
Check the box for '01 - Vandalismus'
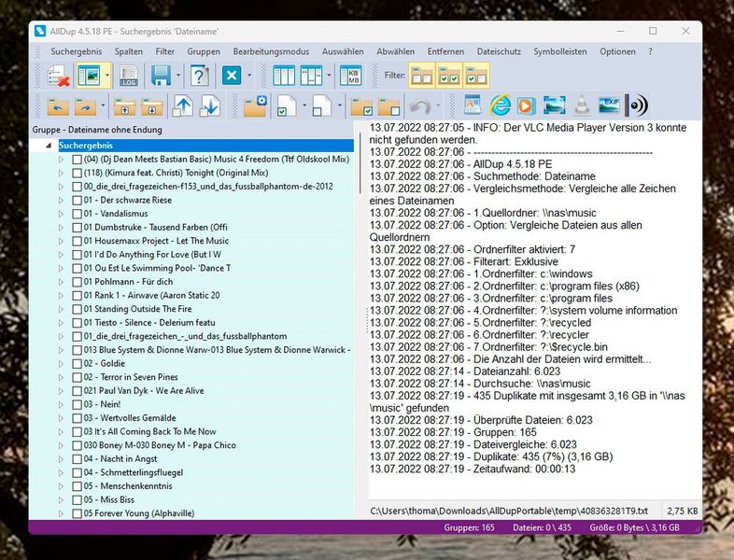pos(77,214)
